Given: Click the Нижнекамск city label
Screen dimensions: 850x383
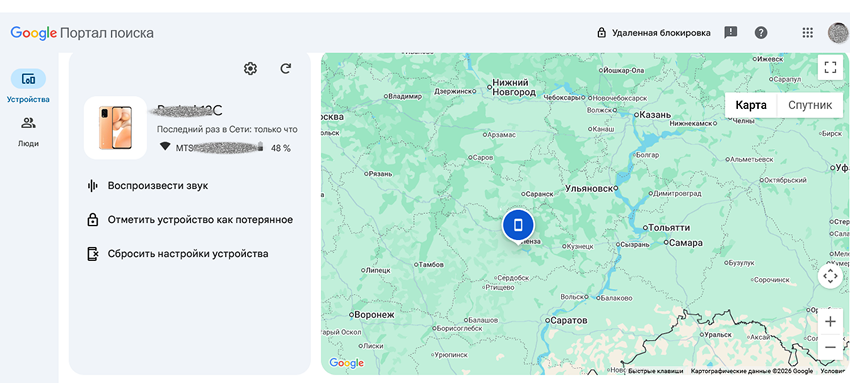Looking at the screenshot, I should [691, 124].
